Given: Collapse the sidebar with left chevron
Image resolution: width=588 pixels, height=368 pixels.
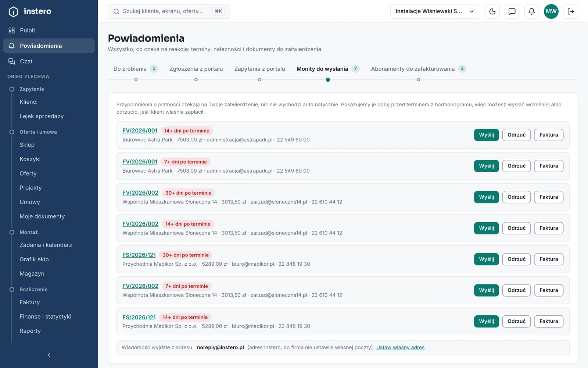Looking at the screenshot, I should click(x=49, y=355).
